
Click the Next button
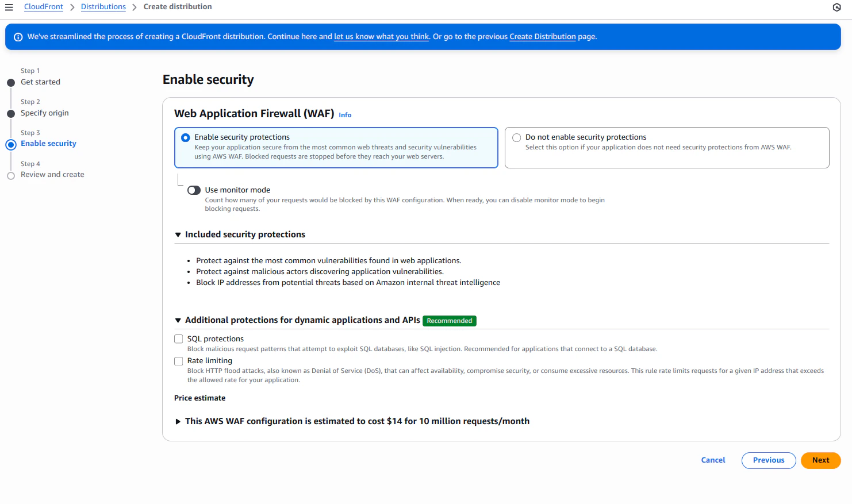click(820, 460)
